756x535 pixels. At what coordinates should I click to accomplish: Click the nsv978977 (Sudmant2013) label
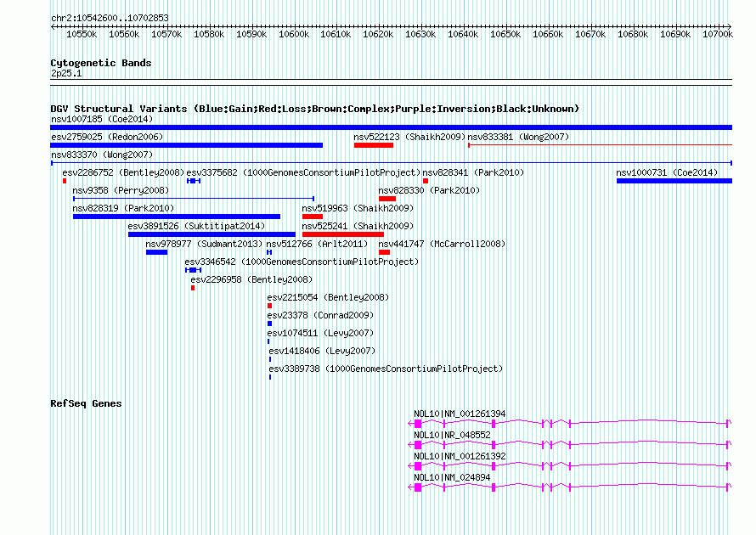[x=204, y=244]
